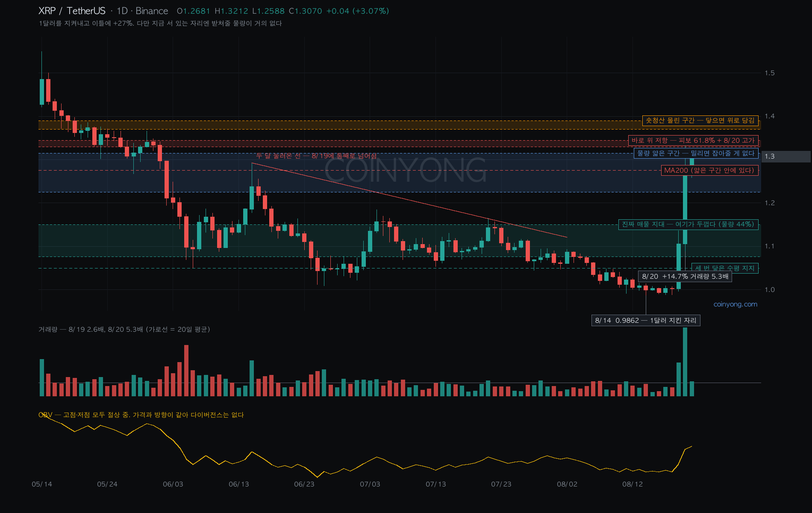Click the 07/03 date axis label

[370, 484]
